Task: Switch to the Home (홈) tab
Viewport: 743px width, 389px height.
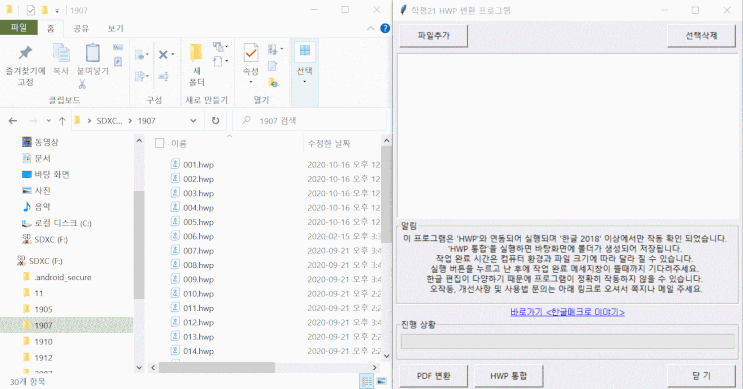Action: (50, 28)
